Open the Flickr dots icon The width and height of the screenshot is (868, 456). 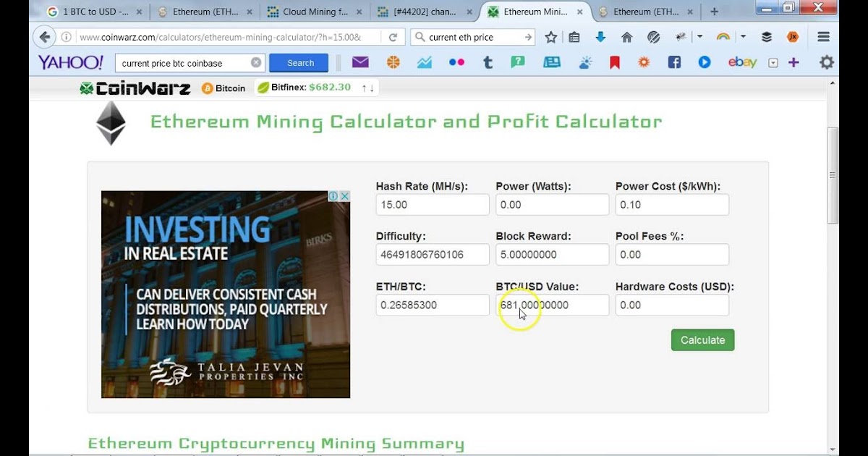tap(456, 62)
